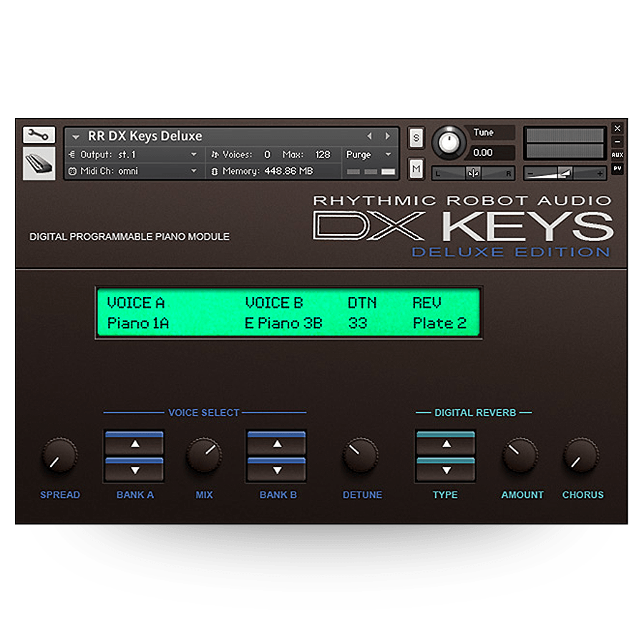
Task: Toggle the PV button
Action: (x=618, y=168)
